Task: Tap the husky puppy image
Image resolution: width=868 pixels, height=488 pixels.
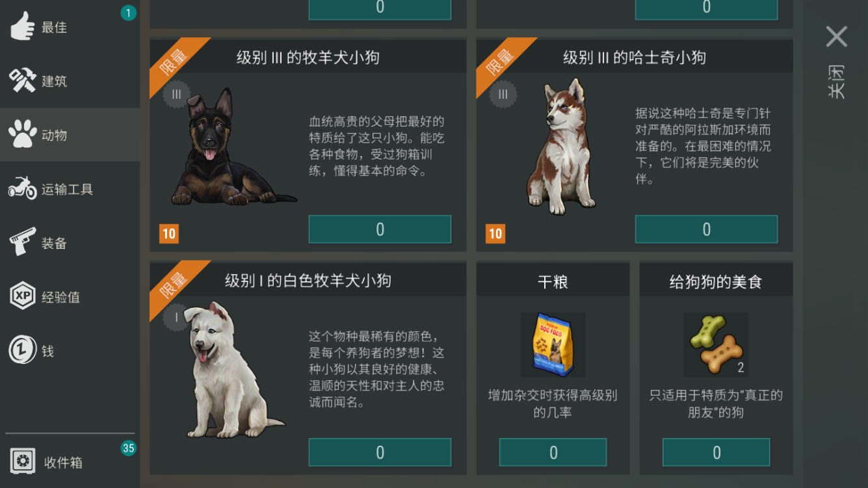Action: (x=562, y=147)
